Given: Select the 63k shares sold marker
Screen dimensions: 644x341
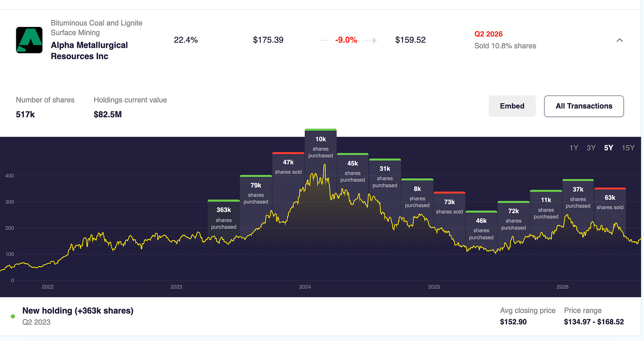Looking at the screenshot, I should [610, 201].
